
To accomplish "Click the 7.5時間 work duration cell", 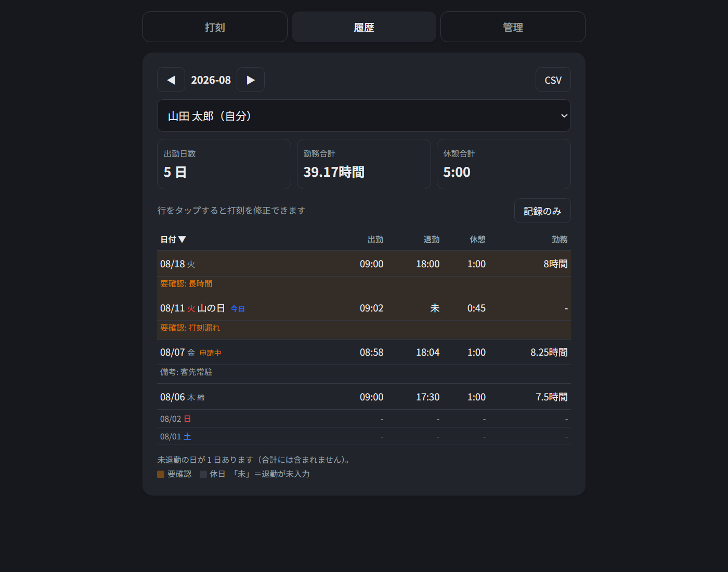I will coord(552,397).
